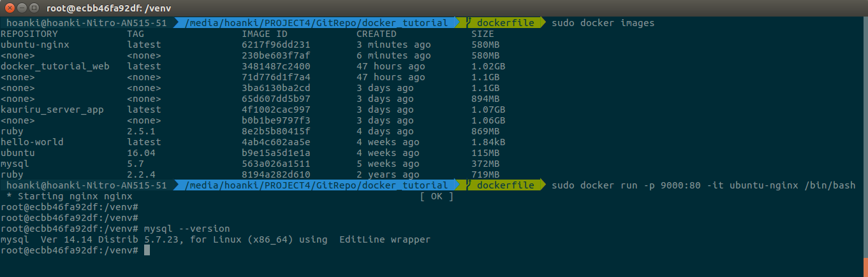Click the IMAGE ID column header
This screenshot has width=868, height=277.
(265, 34)
